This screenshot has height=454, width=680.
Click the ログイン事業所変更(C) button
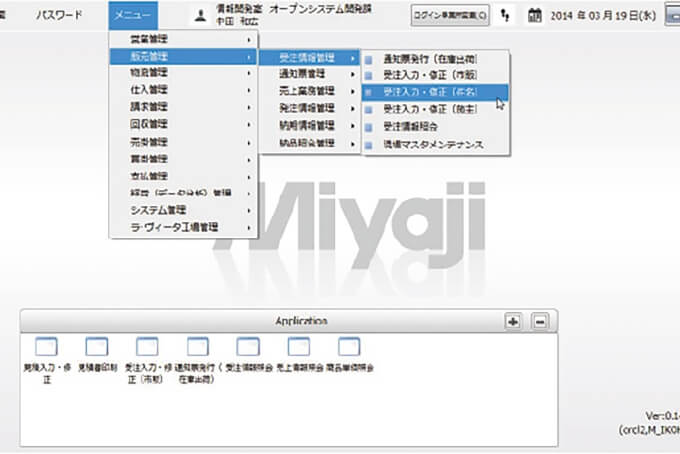coord(450,16)
